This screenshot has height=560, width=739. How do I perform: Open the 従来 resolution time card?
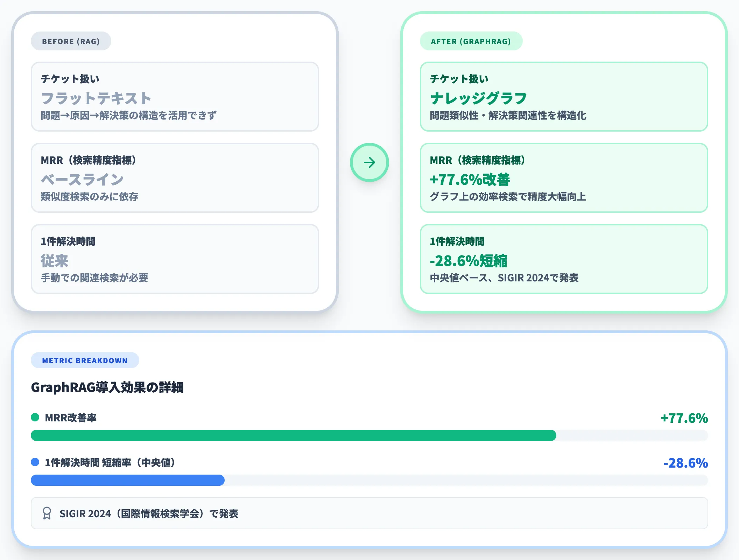pyautogui.click(x=175, y=259)
